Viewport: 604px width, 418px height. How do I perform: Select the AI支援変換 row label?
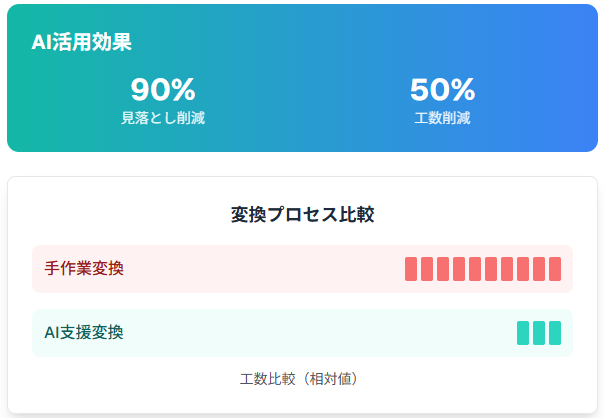[x=84, y=332]
